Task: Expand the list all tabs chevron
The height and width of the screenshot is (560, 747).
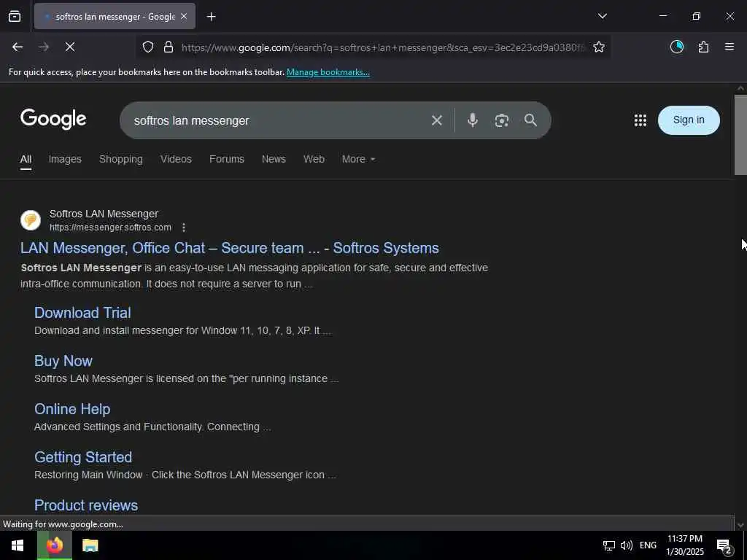Action: click(603, 16)
